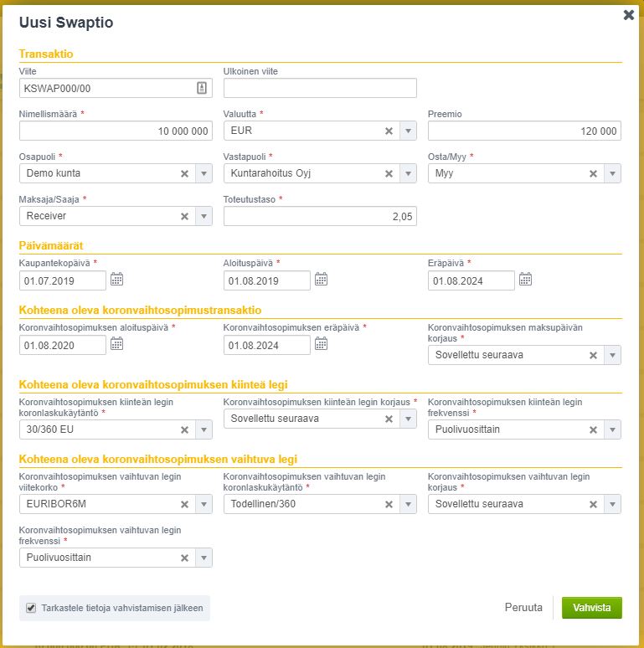Click the Nimellismäärä amount field
Screen dimensions: 644x648
click(115, 131)
